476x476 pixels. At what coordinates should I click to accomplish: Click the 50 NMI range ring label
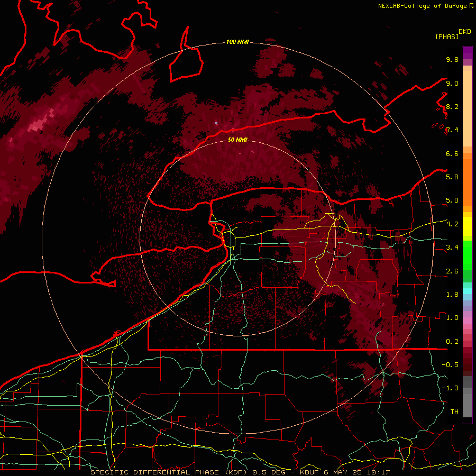click(237, 140)
